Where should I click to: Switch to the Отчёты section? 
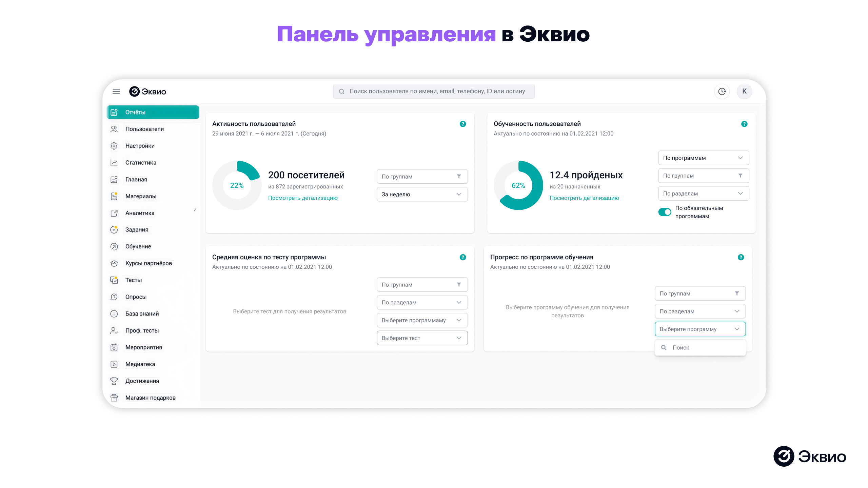(x=136, y=112)
